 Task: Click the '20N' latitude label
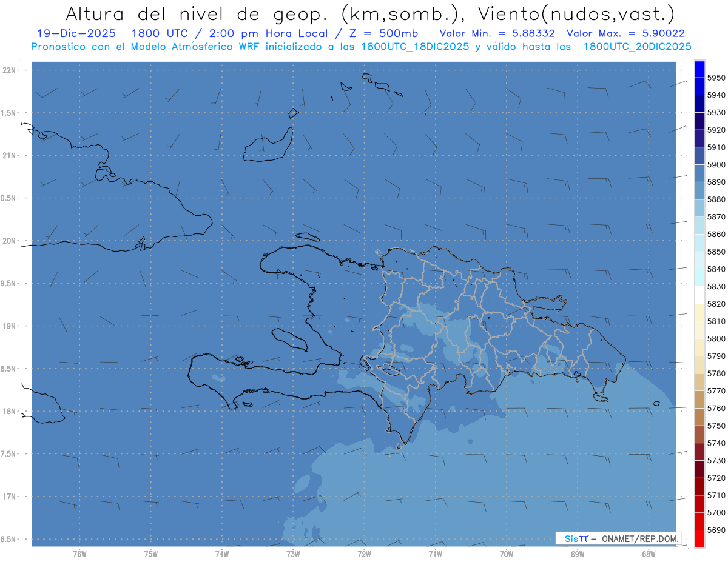pyautogui.click(x=9, y=241)
